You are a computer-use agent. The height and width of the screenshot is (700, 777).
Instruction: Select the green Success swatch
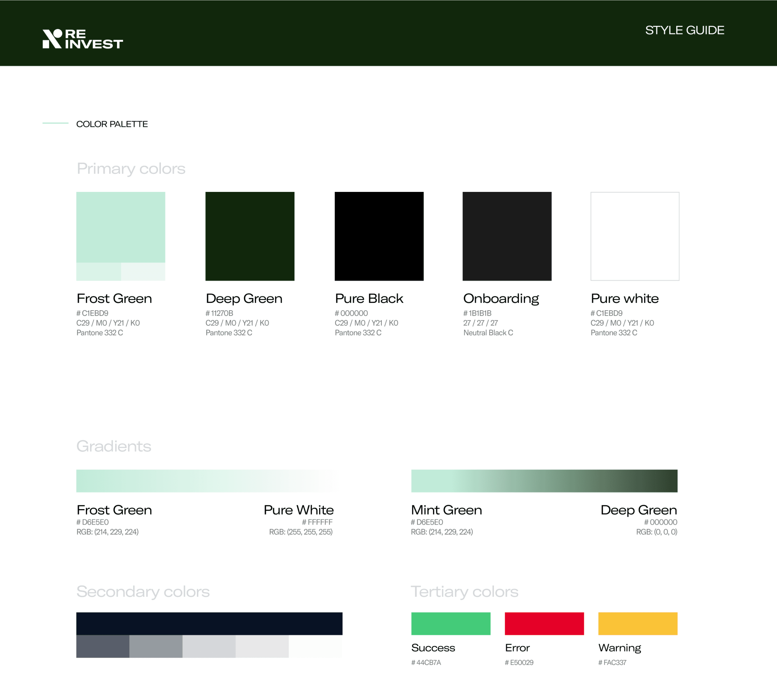[x=450, y=624]
